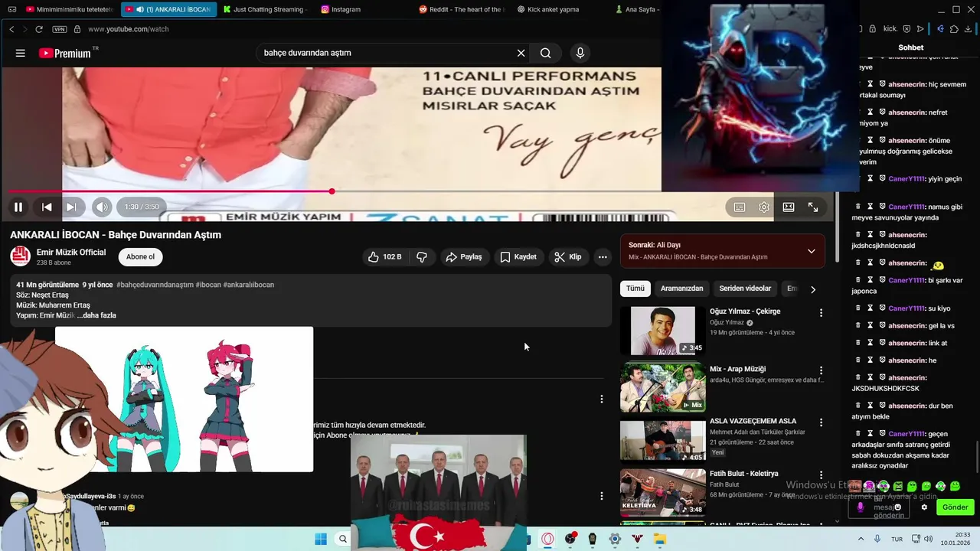The height and width of the screenshot is (551, 980).
Task: Open options for Mix - Arap Müziği
Action: click(x=821, y=370)
